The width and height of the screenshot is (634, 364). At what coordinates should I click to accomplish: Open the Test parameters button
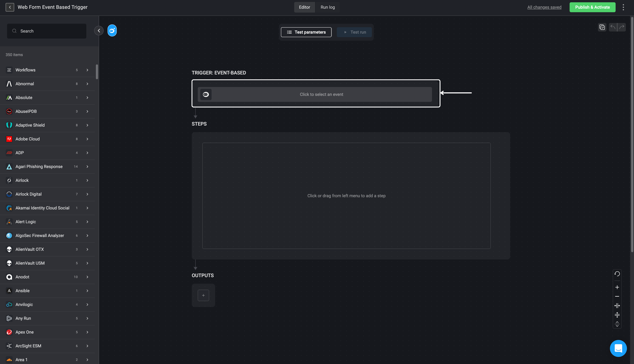pyautogui.click(x=306, y=32)
